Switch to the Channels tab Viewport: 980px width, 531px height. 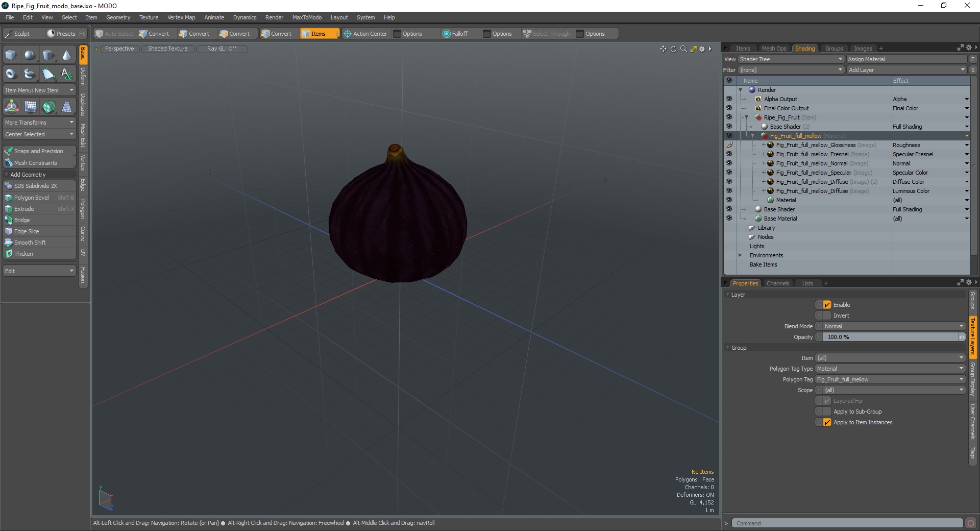tap(777, 283)
